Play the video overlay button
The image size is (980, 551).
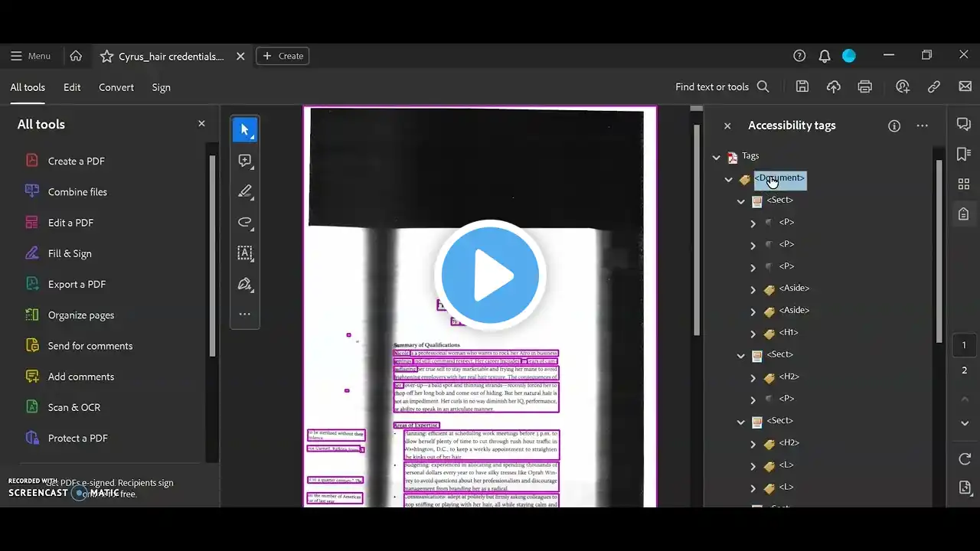(490, 275)
